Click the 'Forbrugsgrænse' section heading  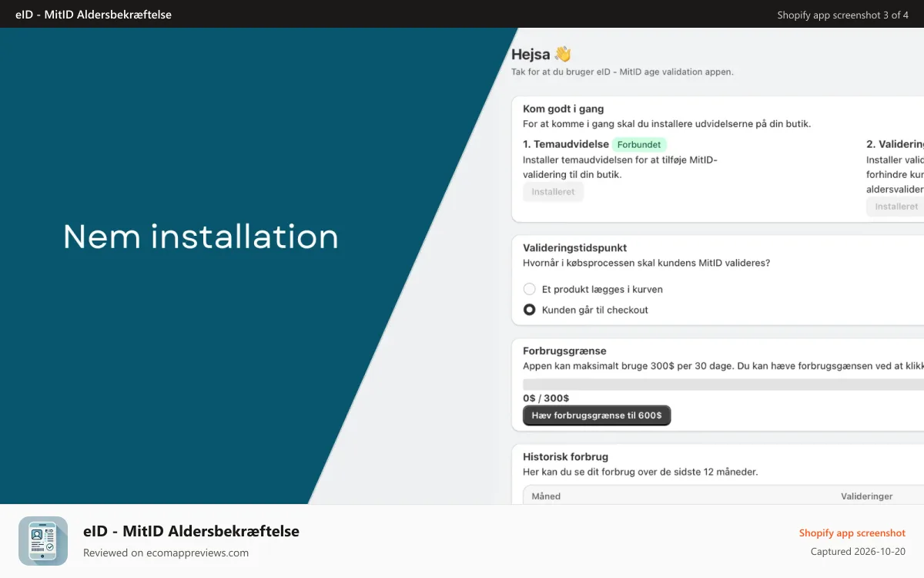(x=564, y=351)
